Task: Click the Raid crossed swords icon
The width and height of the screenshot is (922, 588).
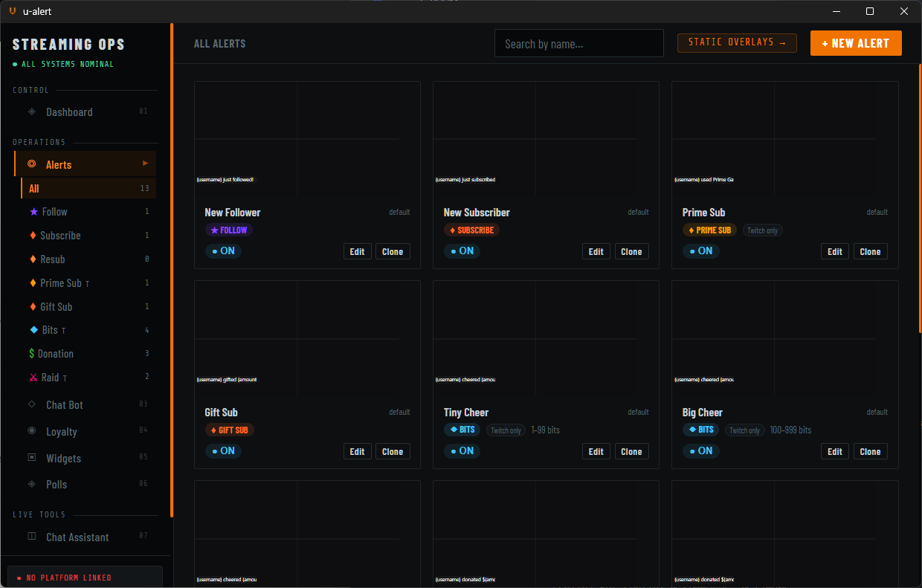Action: coord(33,378)
